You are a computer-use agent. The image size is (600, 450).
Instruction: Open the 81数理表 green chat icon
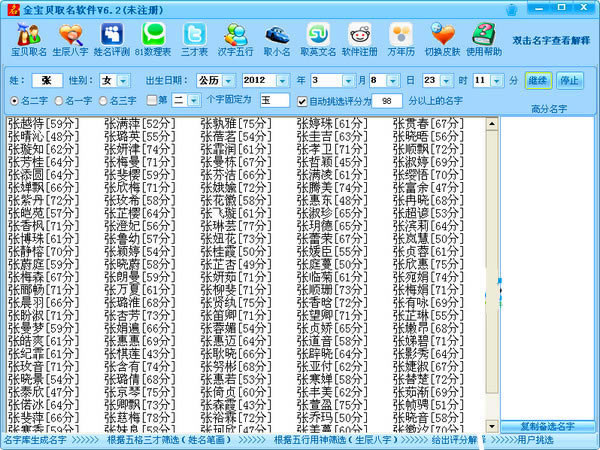153,40
